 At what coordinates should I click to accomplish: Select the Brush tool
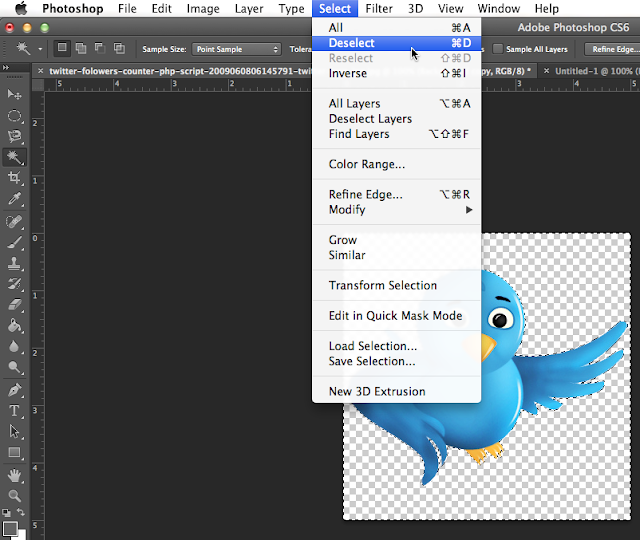tap(14, 242)
